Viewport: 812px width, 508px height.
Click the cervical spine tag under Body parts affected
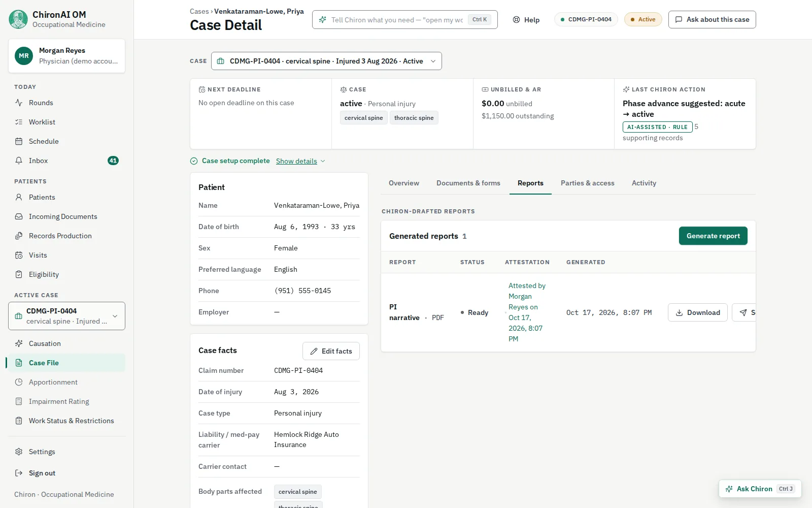(x=297, y=492)
